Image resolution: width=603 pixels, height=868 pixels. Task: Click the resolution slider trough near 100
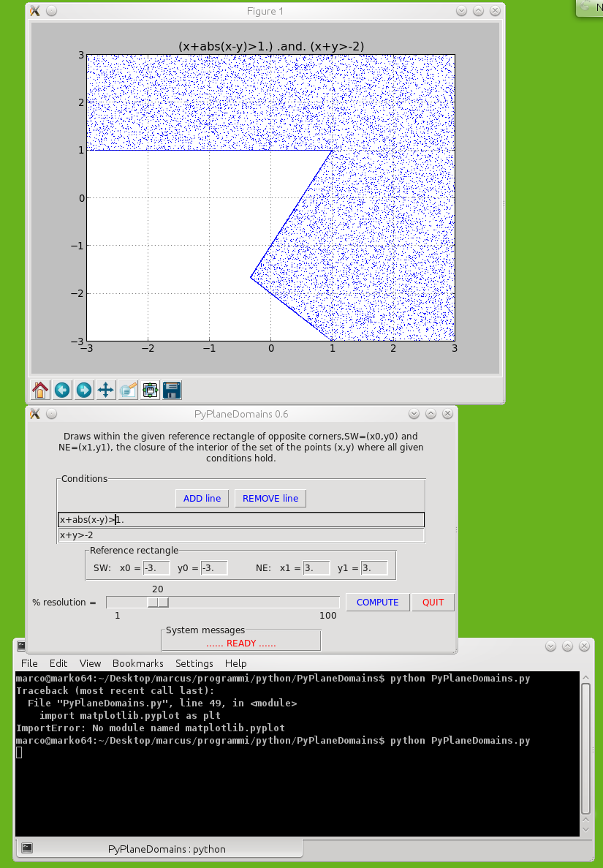[328, 603]
